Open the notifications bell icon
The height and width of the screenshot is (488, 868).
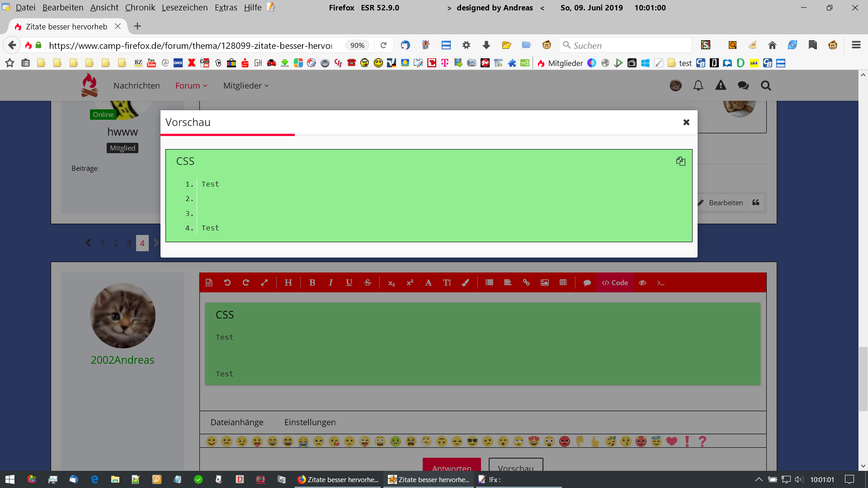pyautogui.click(x=698, y=85)
